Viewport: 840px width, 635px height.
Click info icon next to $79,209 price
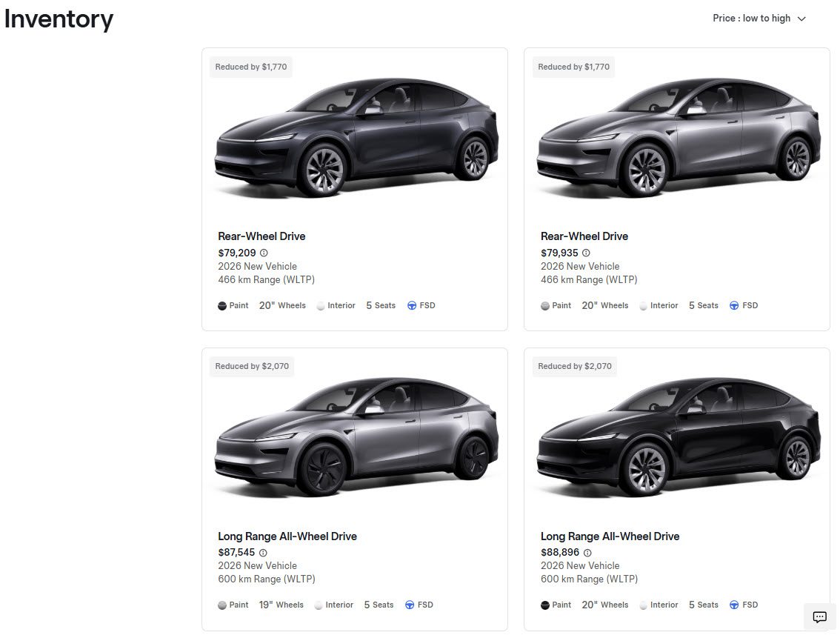[x=264, y=253]
